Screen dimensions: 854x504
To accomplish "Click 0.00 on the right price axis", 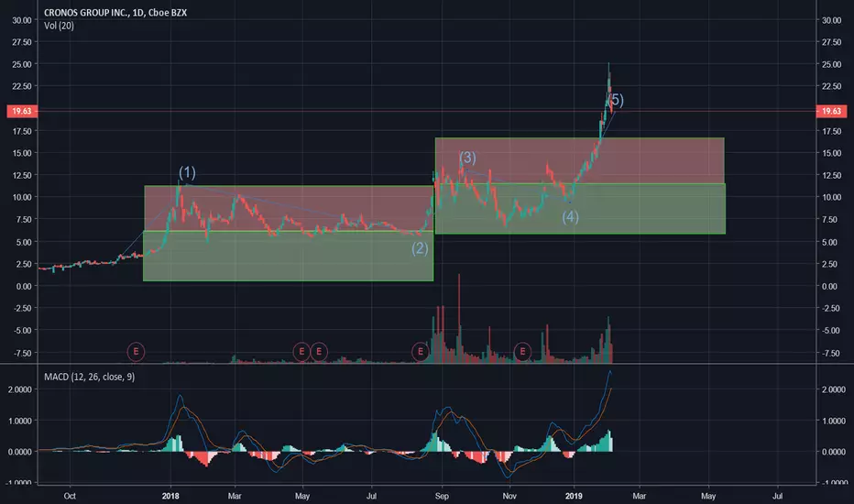I will coord(829,286).
